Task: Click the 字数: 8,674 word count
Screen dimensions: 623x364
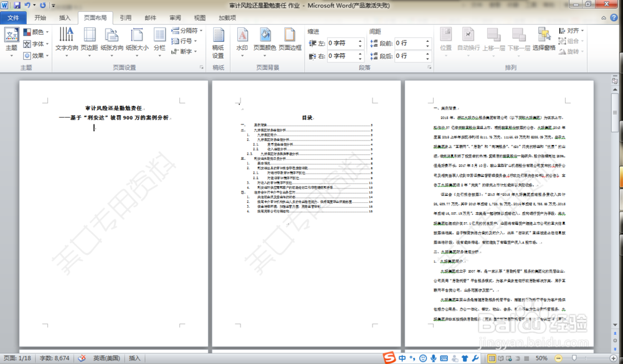Action: pyautogui.click(x=54, y=358)
